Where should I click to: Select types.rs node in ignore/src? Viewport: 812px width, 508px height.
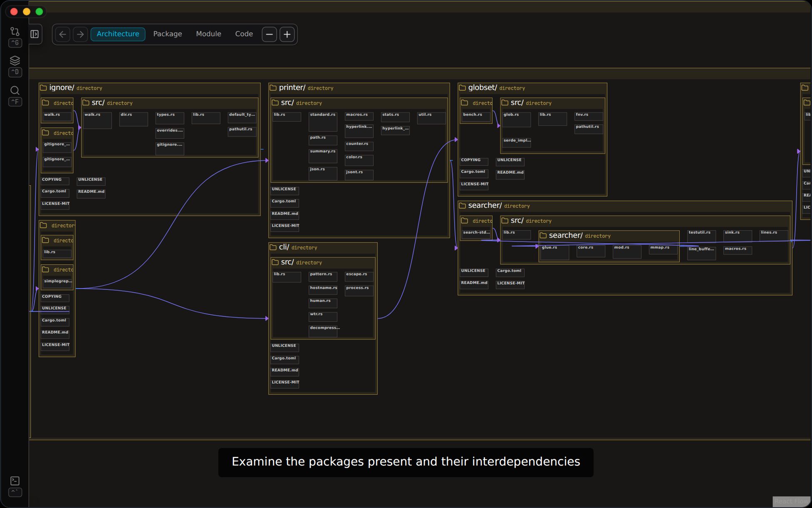click(x=170, y=118)
